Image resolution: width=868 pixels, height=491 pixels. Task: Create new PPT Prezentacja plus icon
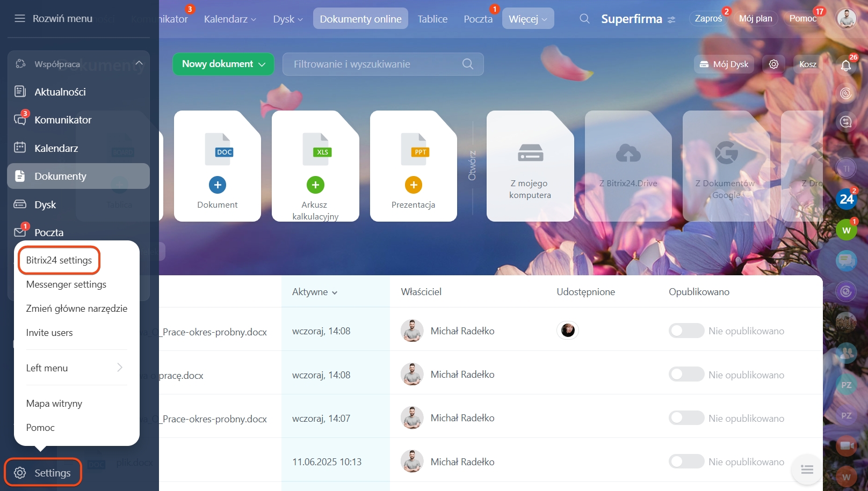(414, 185)
